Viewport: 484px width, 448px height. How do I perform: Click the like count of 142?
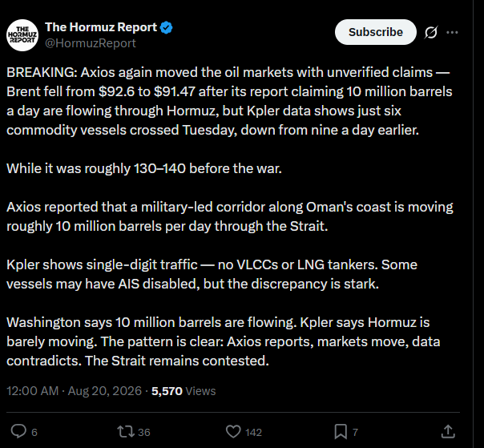coord(253,432)
